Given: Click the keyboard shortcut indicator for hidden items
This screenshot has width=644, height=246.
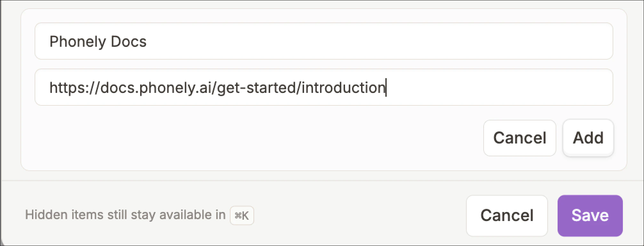Looking at the screenshot, I should tap(241, 216).
